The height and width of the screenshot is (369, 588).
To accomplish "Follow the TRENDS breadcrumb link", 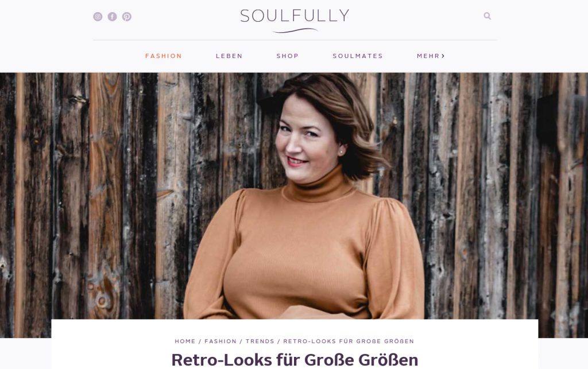I will [260, 341].
